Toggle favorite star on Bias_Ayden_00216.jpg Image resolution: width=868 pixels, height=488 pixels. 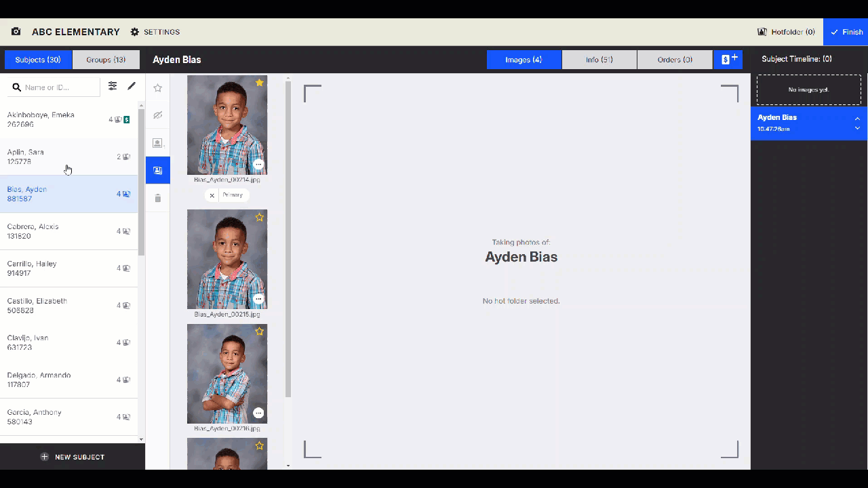click(x=259, y=331)
